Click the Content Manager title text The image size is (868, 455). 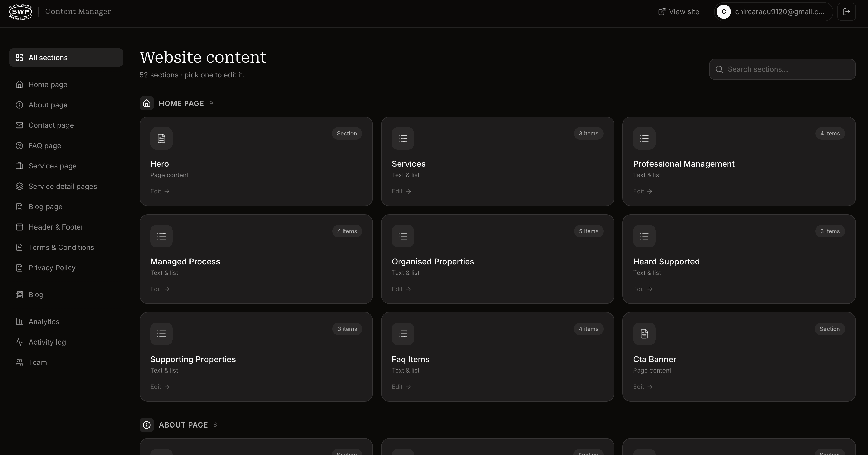click(x=78, y=12)
